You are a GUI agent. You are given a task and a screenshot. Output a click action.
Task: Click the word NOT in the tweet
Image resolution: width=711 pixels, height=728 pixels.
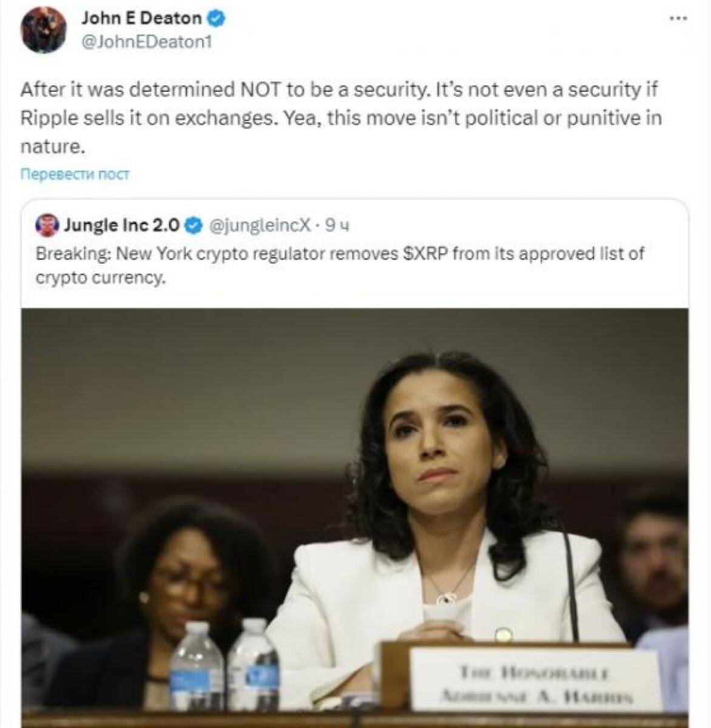click(x=261, y=90)
